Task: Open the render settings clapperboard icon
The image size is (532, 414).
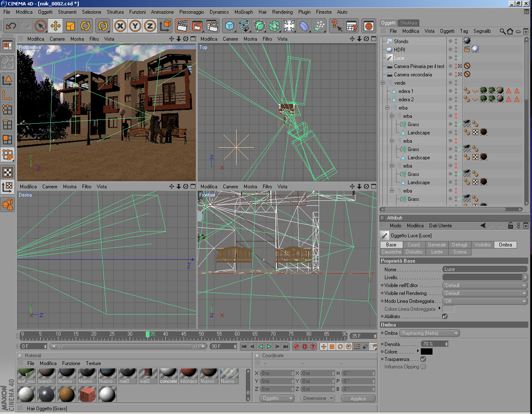Action: [212, 26]
